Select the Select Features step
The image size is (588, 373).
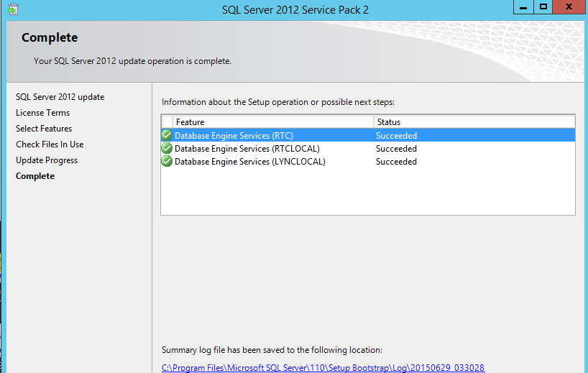pos(44,129)
